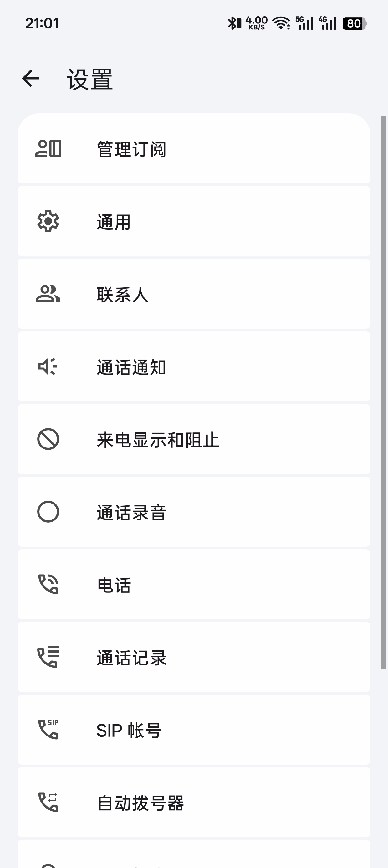
Task: Open 联系人 settings
Action: pyautogui.click(x=194, y=294)
